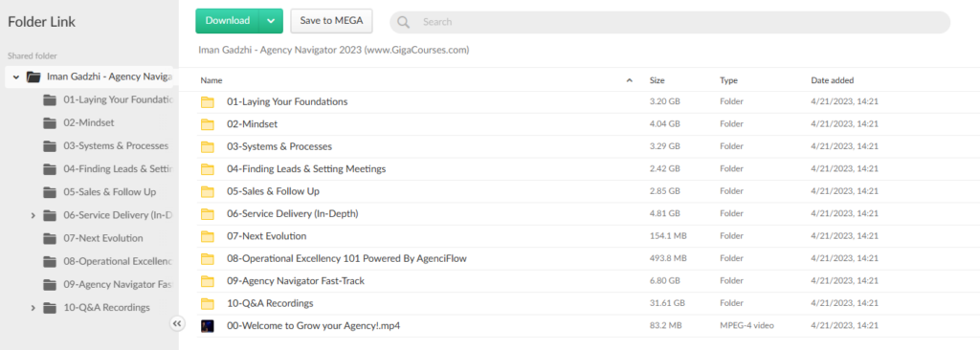Select 05-Sales & Follow Up label in sidebar
The height and width of the screenshot is (350, 980).
(x=109, y=192)
